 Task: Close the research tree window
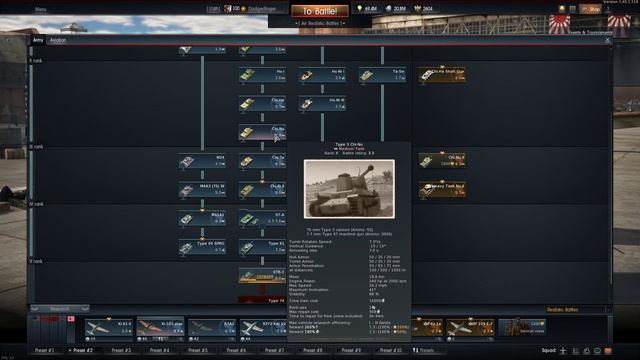click(607, 40)
